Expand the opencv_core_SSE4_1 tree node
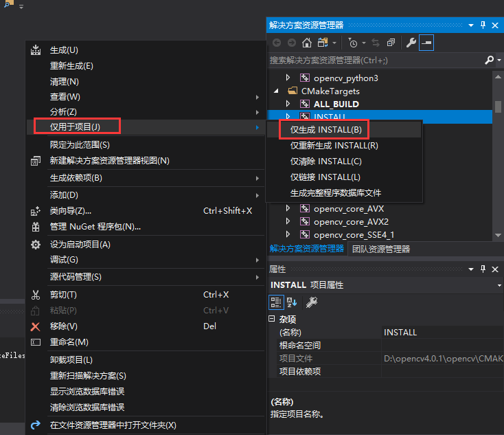504x435 pixels. coord(288,234)
